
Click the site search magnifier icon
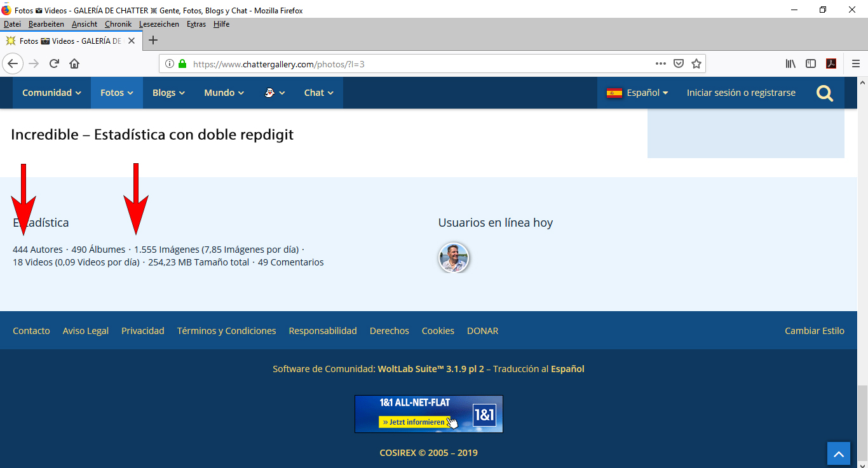[x=825, y=93]
